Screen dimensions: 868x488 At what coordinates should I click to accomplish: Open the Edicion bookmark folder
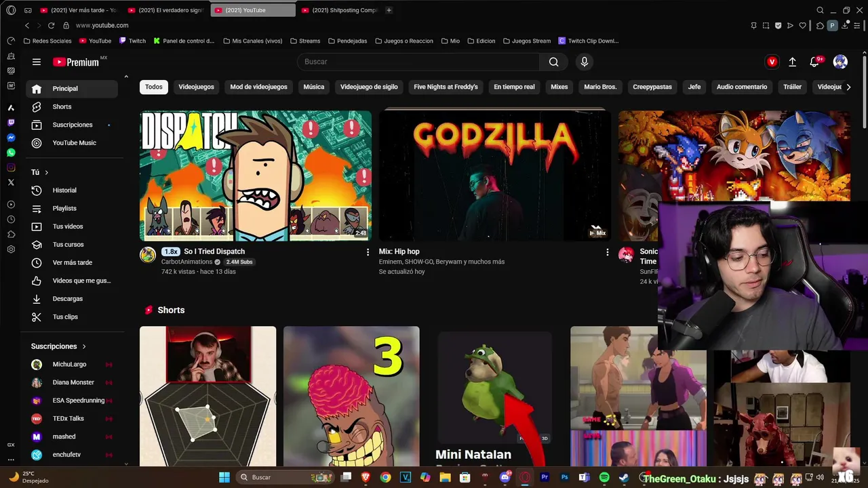pyautogui.click(x=481, y=41)
